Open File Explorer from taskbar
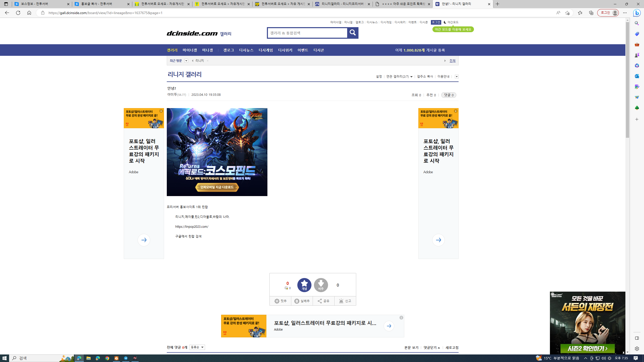 [x=88, y=358]
